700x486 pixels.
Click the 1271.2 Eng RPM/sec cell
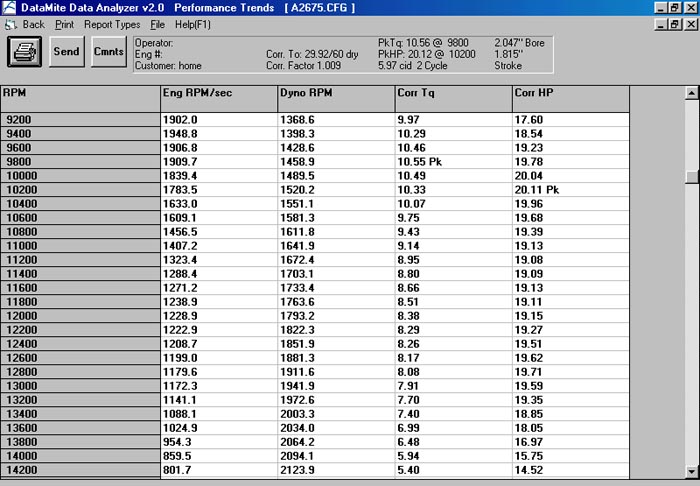pos(219,288)
